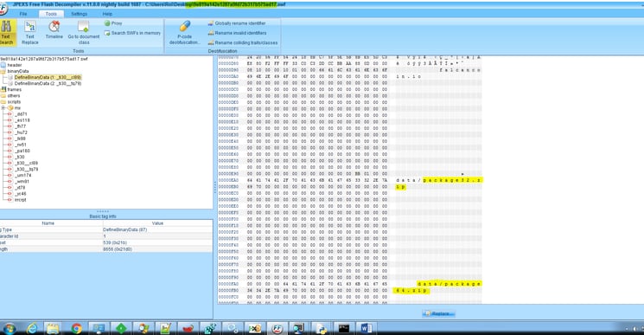Open the Proxy tool
The width and height of the screenshot is (644, 335).
(x=113, y=23)
